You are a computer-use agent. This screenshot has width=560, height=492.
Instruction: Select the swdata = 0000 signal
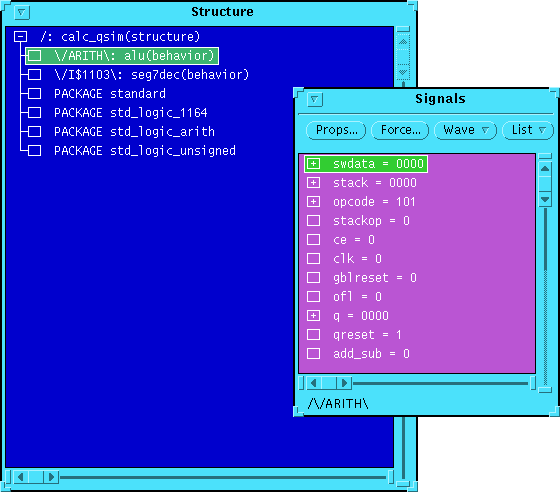click(x=366, y=164)
